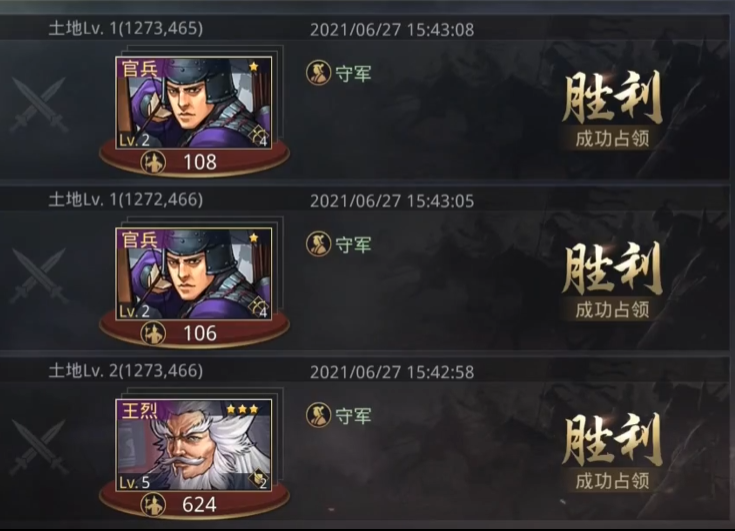This screenshot has height=531, width=735.
Task: Click 守军 defender icon in first report
Action: [x=318, y=73]
